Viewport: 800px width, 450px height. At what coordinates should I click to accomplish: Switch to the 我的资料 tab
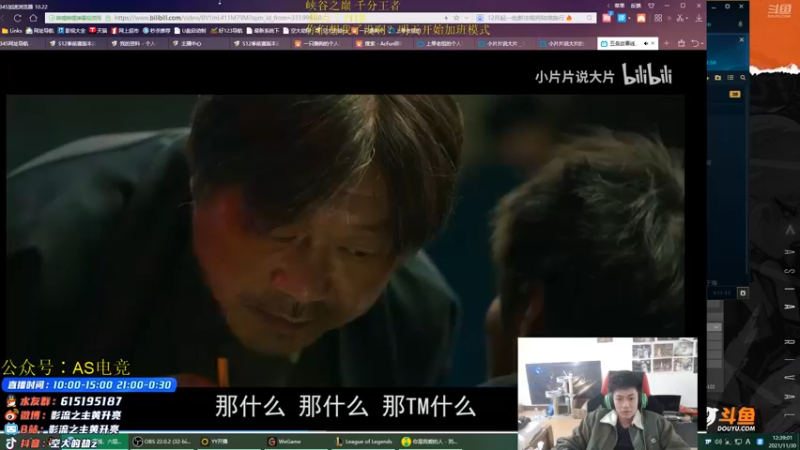136,44
